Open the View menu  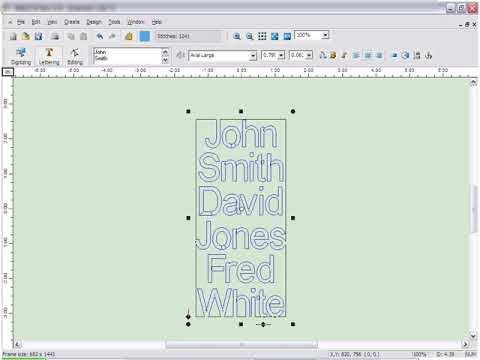tap(52, 22)
